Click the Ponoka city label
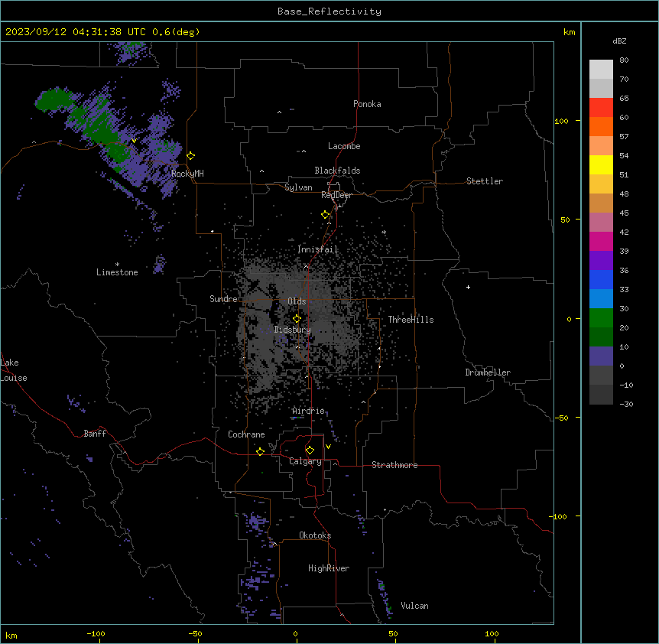The width and height of the screenshot is (659, 644). coord(367,104)
